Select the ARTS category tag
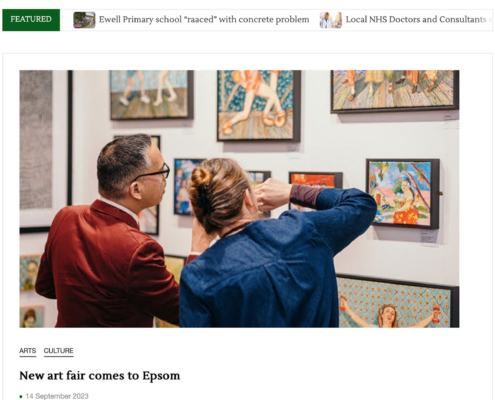The height and width of the screenshot is (400, 495). pyautogui.click(x=28, y=351)
